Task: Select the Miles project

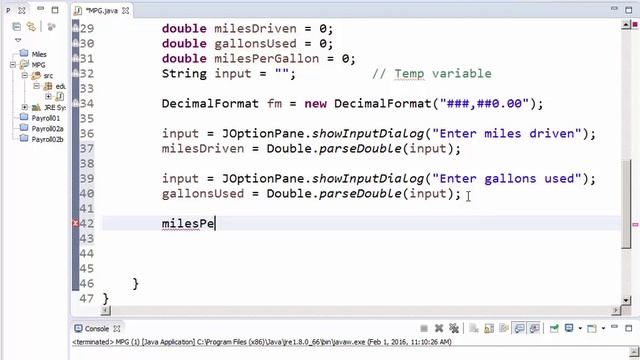Action: point(39,54)
